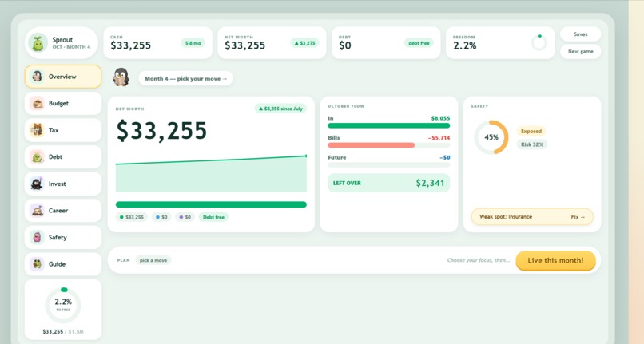Click the green net worth allocation bar
The width and height of the screenshot is (644, 344).
211,204
